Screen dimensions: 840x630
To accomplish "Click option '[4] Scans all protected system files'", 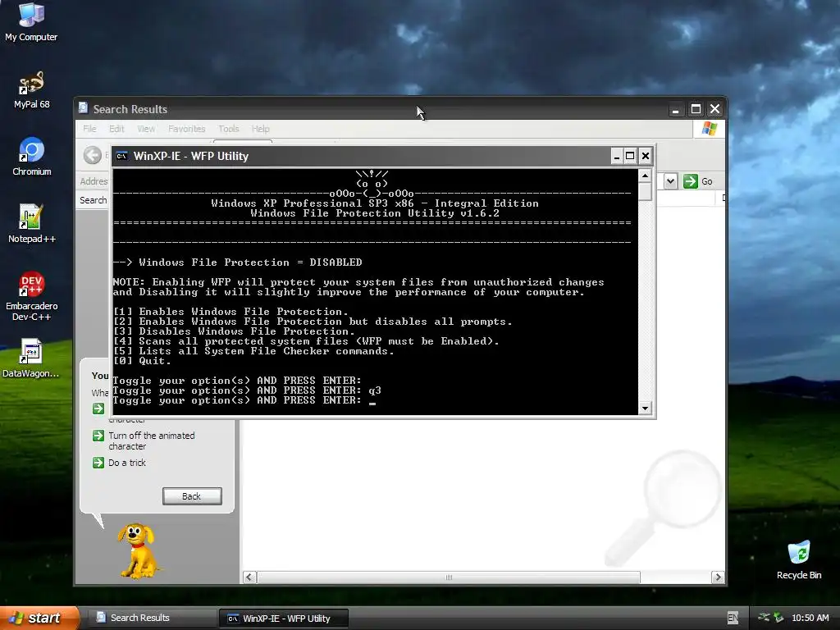I will coord(306,340).
